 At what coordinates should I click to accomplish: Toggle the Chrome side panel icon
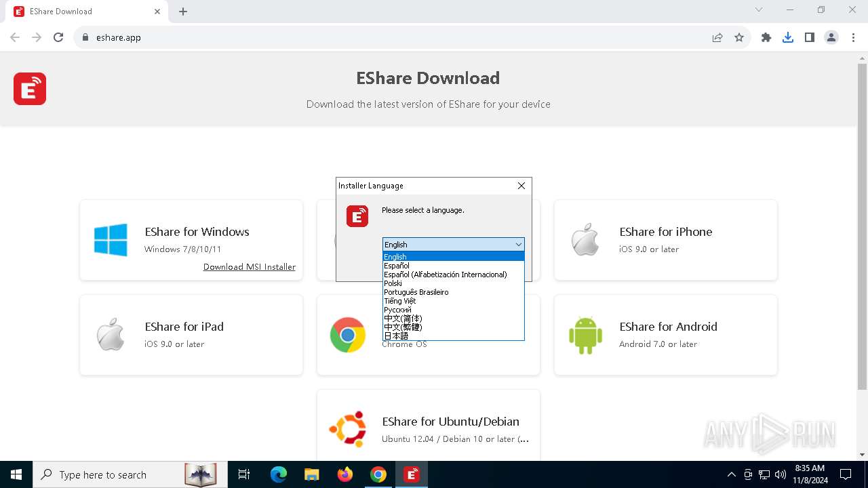pyautogui.click(x=810, y=37)
